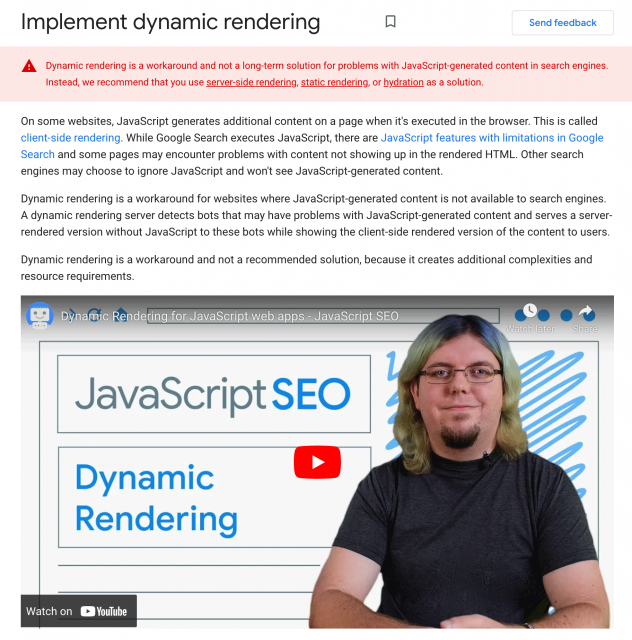This screenshot has width=632, height=640.
Task: Open the server-side rendering link
Action: [x=251, y=82]
